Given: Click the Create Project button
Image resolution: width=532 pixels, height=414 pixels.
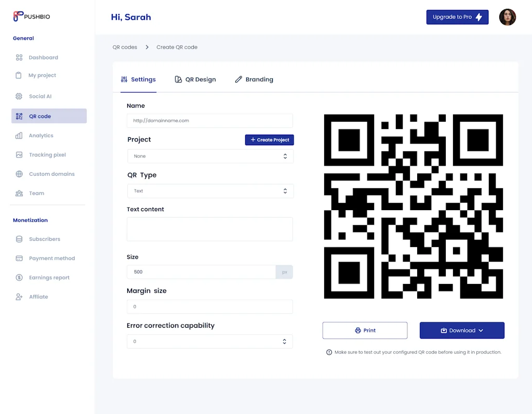Looking at the screenshot, I should [x=270, y=140].
